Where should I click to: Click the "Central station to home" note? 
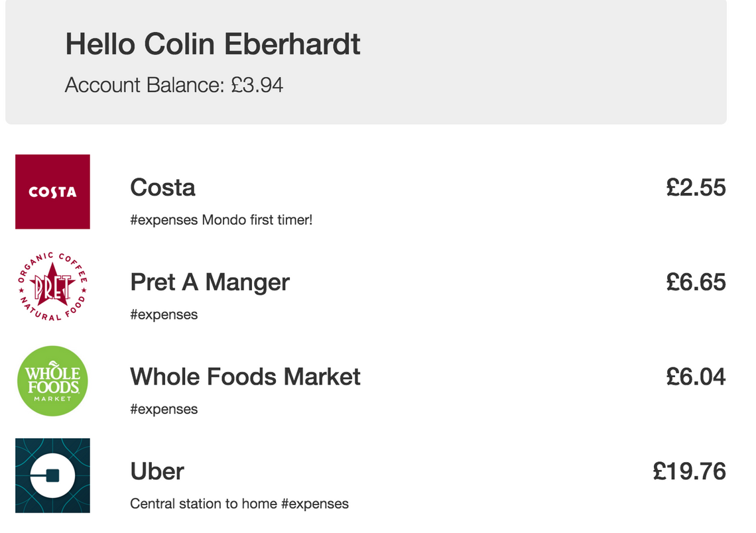click(x=204, y=504)
